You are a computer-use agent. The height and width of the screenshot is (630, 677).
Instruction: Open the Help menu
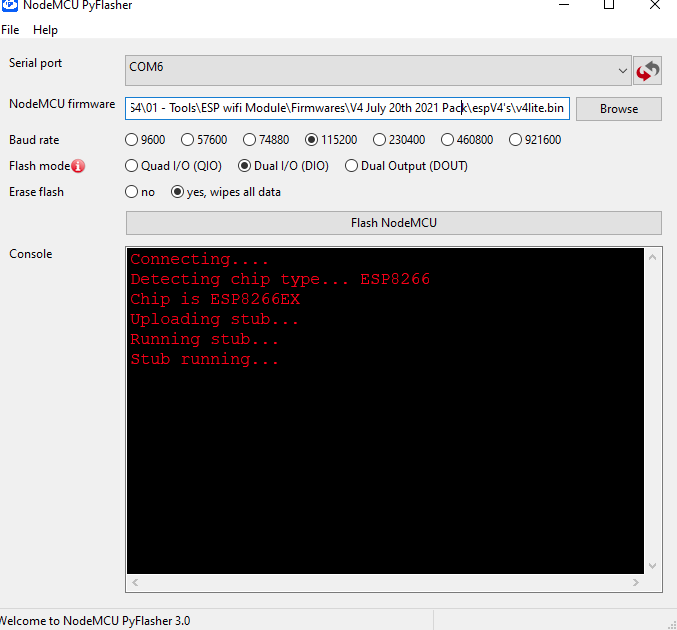(x=45, y=30)
